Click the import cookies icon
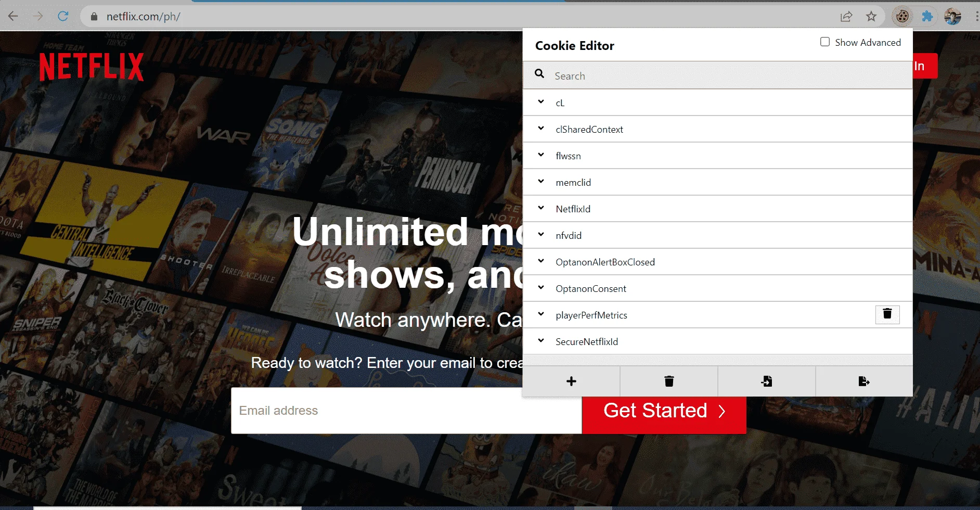The height and width of the screenshot is (510, 980). (x=767, y=381)
